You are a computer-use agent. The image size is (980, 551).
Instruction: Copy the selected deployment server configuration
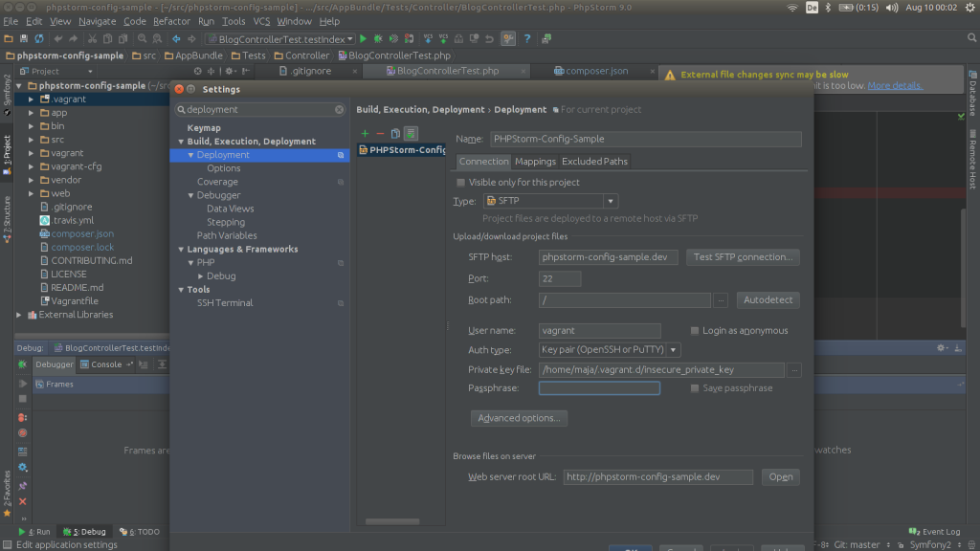395,133
